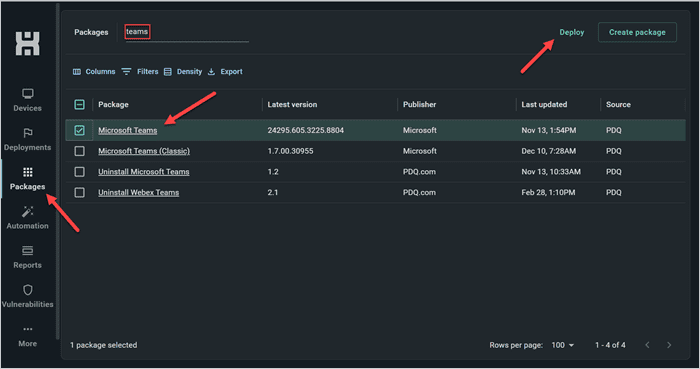700x369 pixels.
Task: Click version 1.7.00.30955 cell
Action: tap(290, 151)
